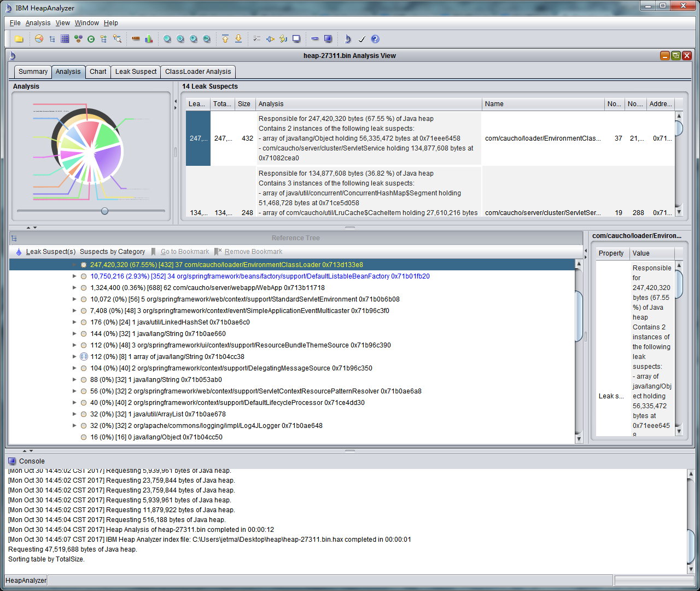Click the yellow up arrow toolbar icon
Screen dimensions: 700x591
pyautogui.click(x=225, y=39)
